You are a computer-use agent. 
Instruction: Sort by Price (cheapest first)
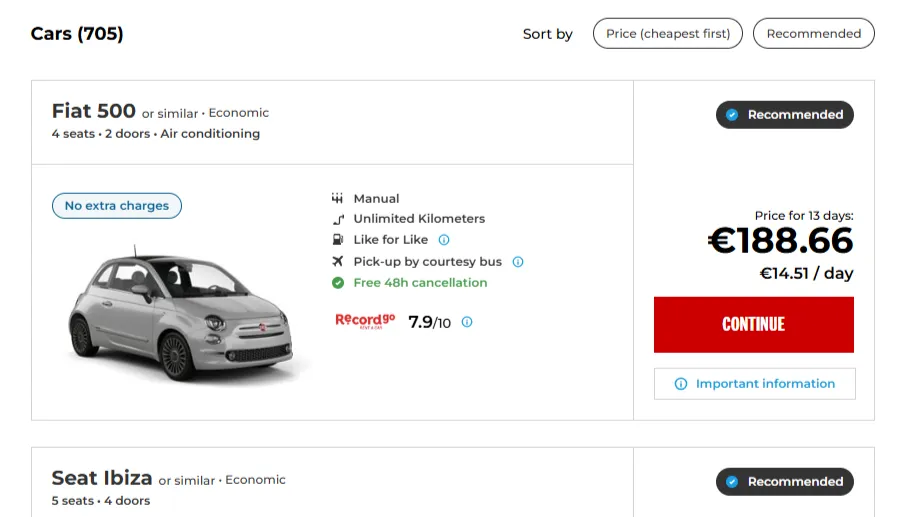668,33
